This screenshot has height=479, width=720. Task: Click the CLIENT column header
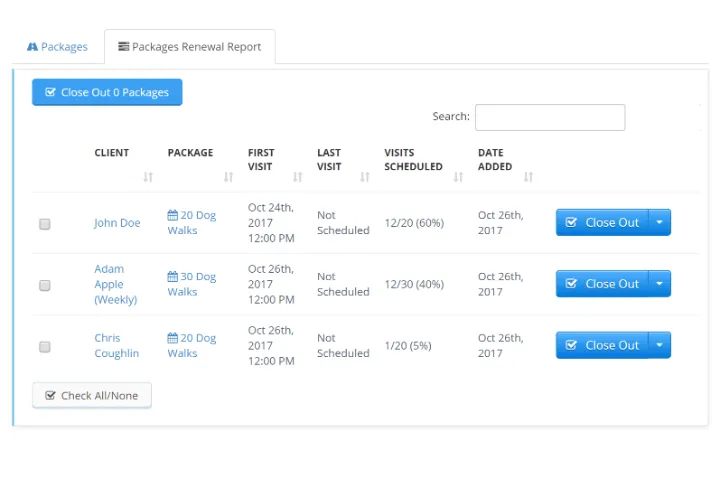pos(112,153)
